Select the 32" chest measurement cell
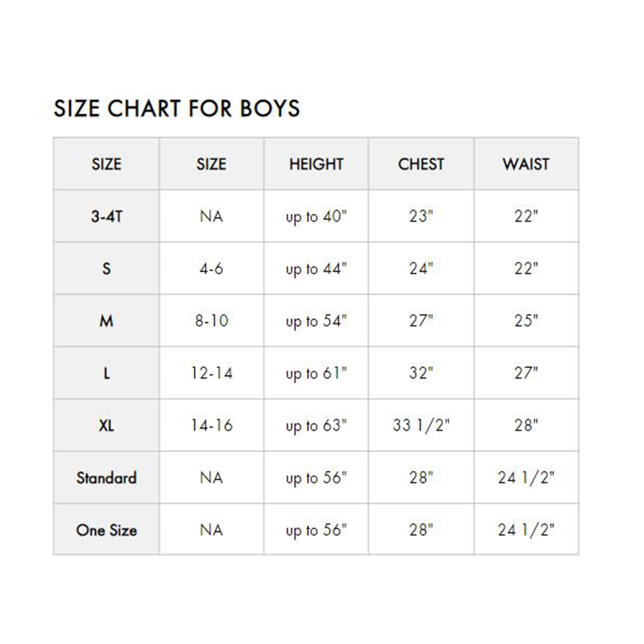 [x=421, y=373]
